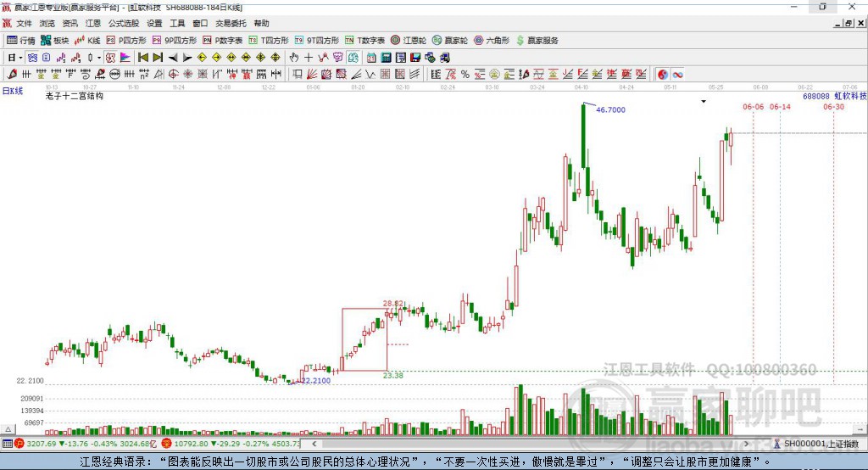868x470 pixels.
Task: Open the 江恩轮 Gann wheel
Action: coord(409,41)
